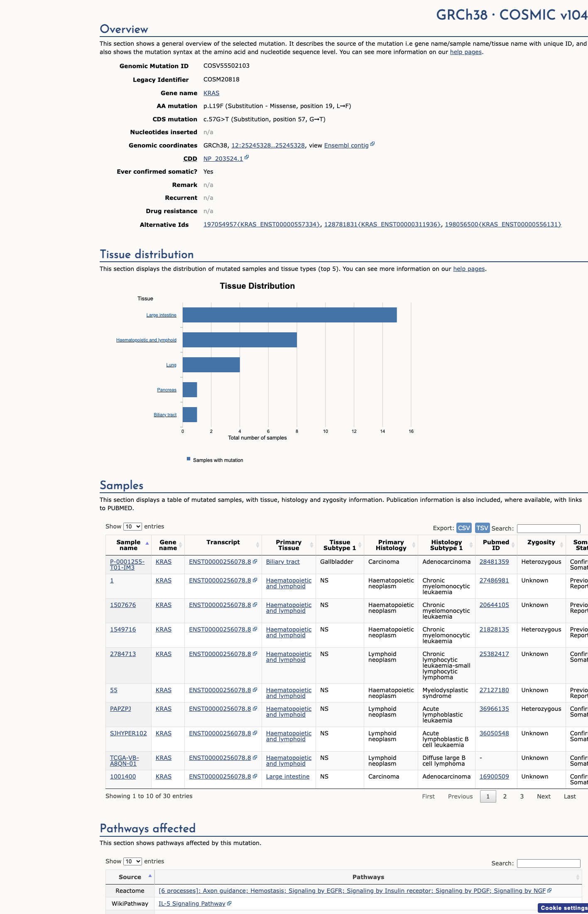588x914 pixels.
Task: Open Pubmed ID 28481359
Action: [x=494, y=562]
